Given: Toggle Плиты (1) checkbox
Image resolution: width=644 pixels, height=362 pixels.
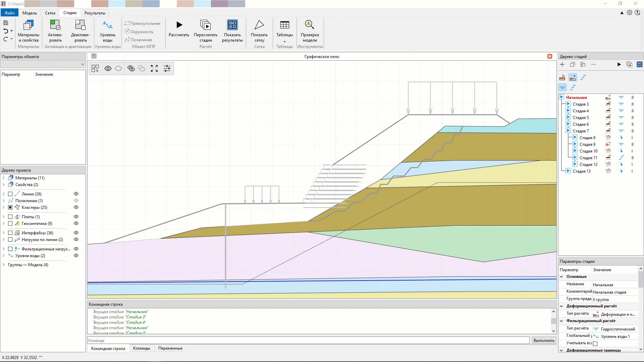Looking at the screenshot, I should click(10, 217).
